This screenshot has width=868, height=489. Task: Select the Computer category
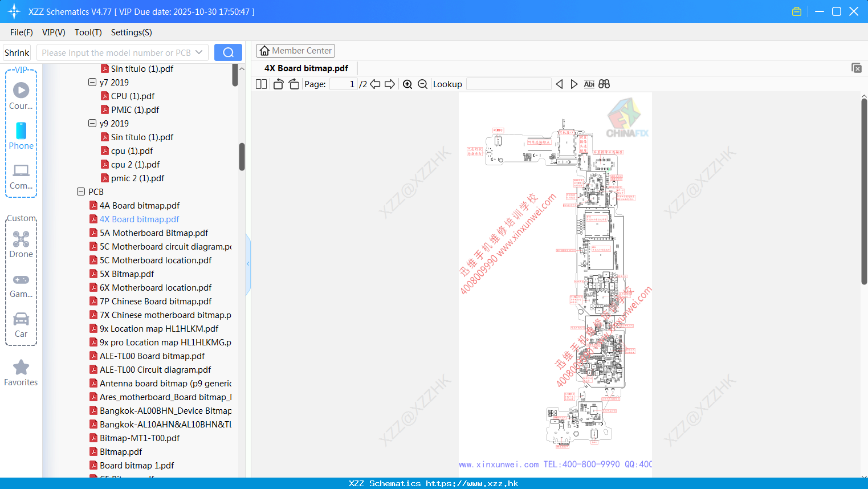click(x=21, y=176)
